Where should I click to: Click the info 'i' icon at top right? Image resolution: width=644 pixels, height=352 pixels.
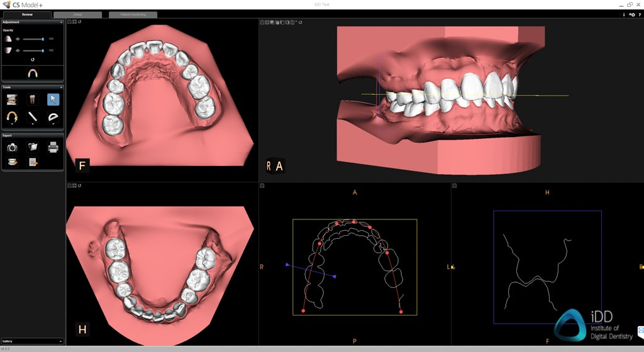tap(623, 14)
